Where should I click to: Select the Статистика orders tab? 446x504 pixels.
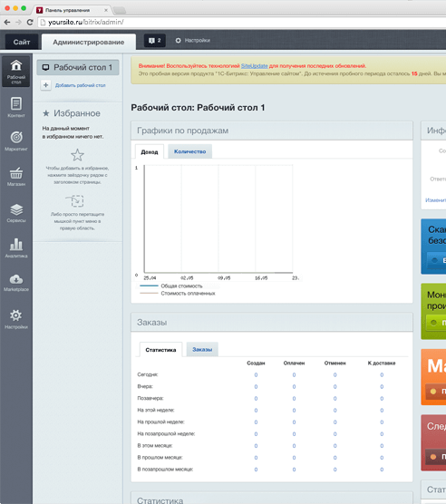point(160,350)
